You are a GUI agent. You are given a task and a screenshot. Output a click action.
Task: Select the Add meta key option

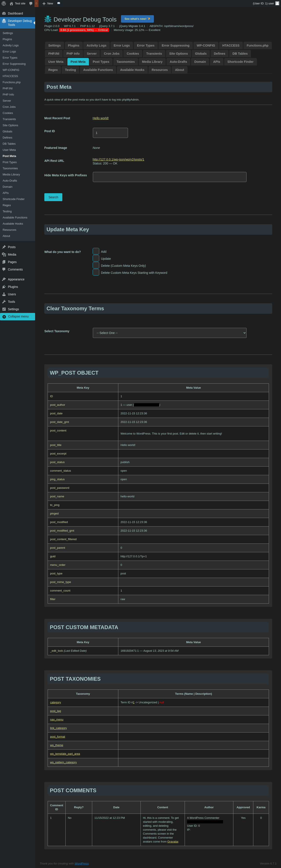(x=96, y=251)
